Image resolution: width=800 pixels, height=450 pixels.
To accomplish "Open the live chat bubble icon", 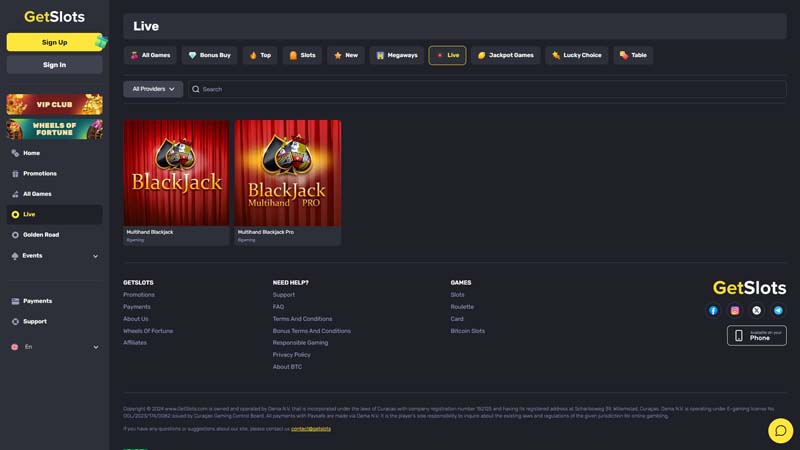I will tap(781, 431).
